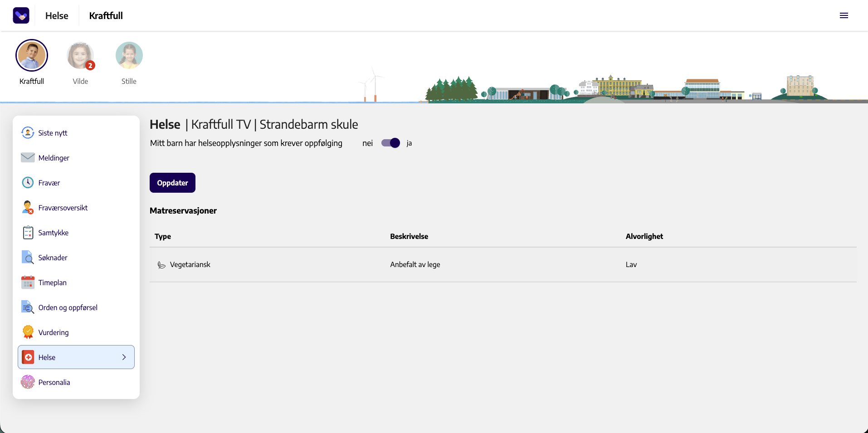868x433 pixels.
Task: Expand the Helse menu chevron
Action: pos(124,357)
